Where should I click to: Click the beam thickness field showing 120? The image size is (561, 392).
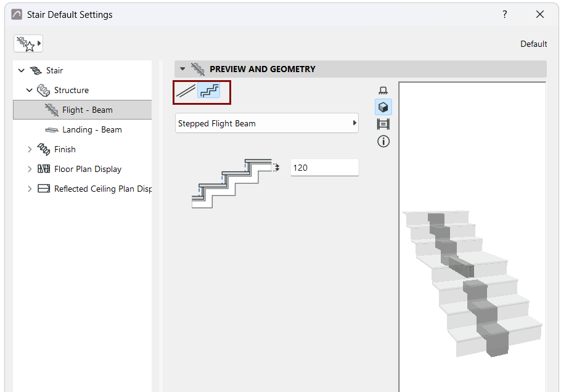[324, 168]
